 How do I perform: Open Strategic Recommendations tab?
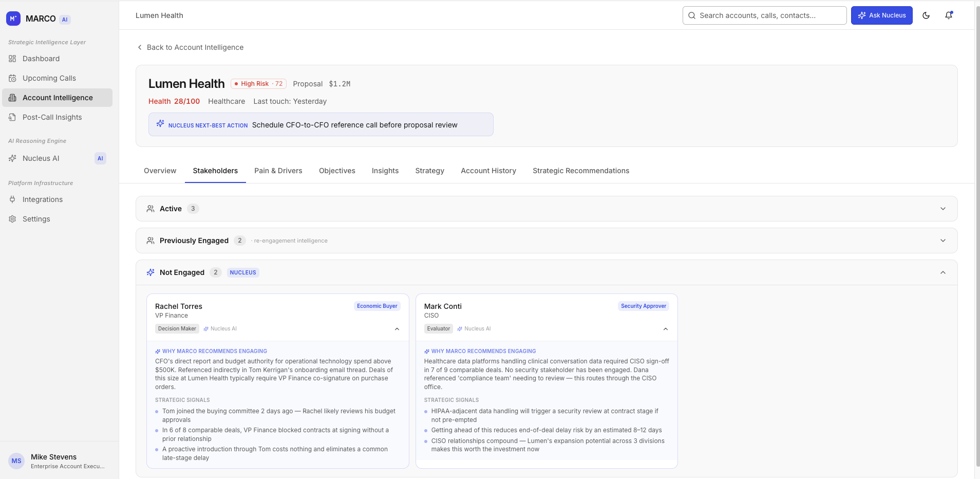click(x=581, y=171)
